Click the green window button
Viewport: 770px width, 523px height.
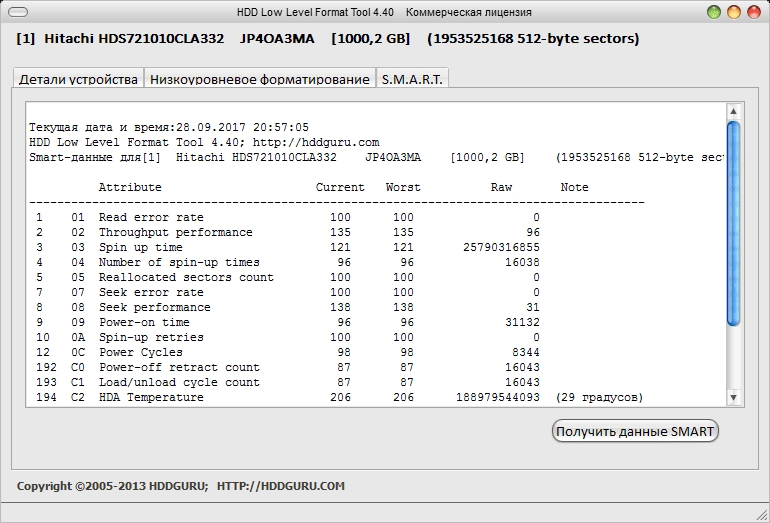coord(714,12)
